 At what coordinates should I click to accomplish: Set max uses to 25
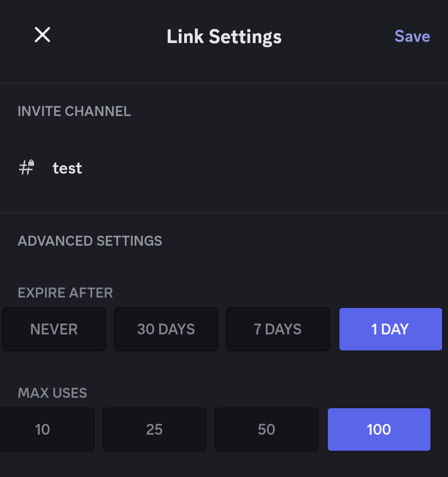tap(154, 430)
